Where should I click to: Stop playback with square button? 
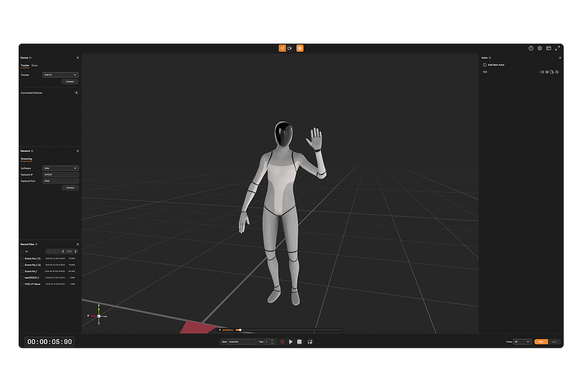coord(299,342)
